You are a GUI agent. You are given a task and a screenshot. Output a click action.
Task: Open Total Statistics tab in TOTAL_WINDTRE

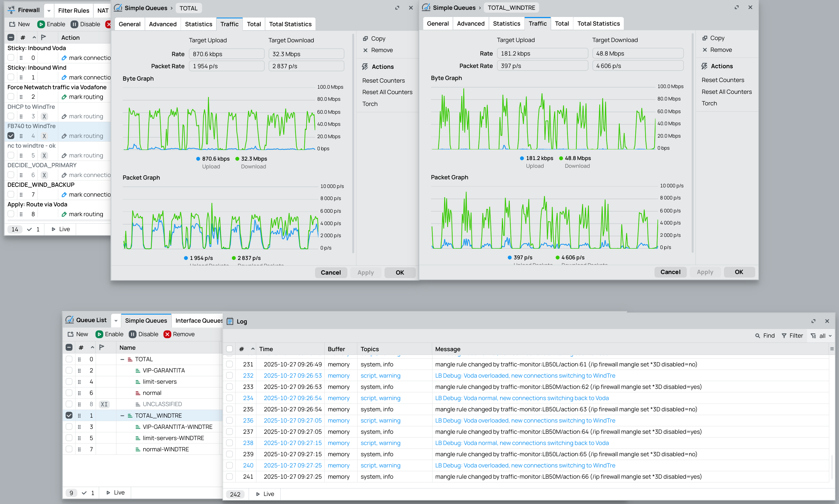click(x=598, y=23)
